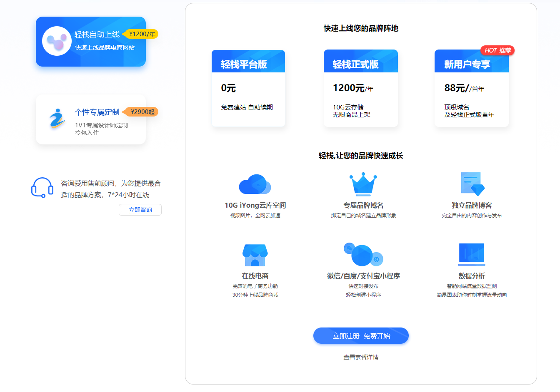Screen dimensions: 560x392
Task: Click the 在线电商 title
Action: tap(255, 276)
